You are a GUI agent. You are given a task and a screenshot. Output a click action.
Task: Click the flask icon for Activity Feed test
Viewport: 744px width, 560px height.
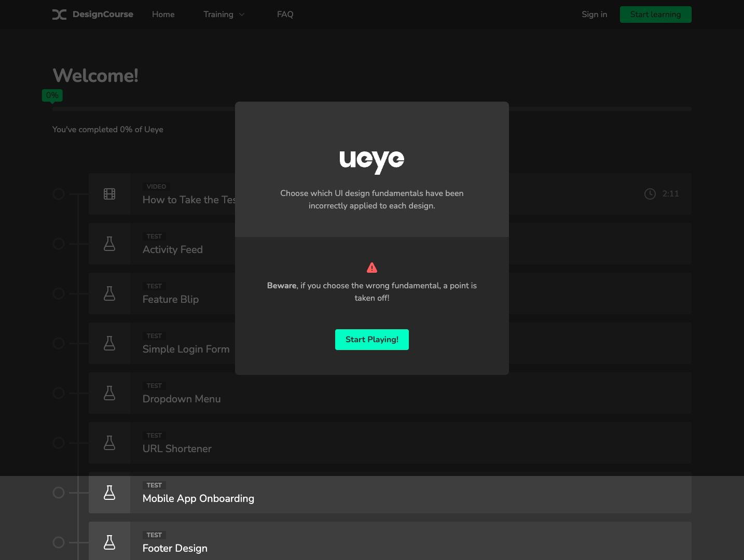(109, 243)
